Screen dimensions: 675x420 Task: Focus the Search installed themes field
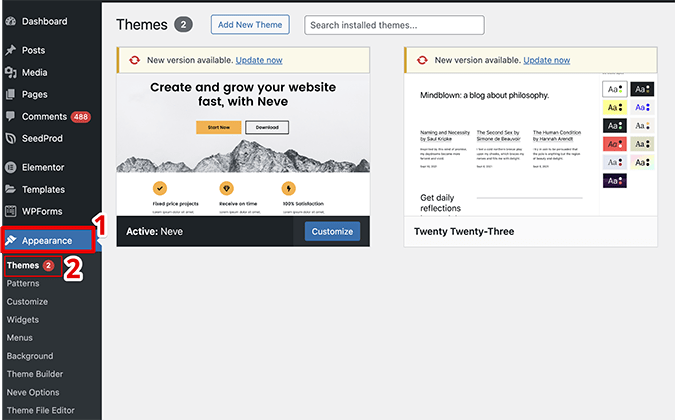394,25
